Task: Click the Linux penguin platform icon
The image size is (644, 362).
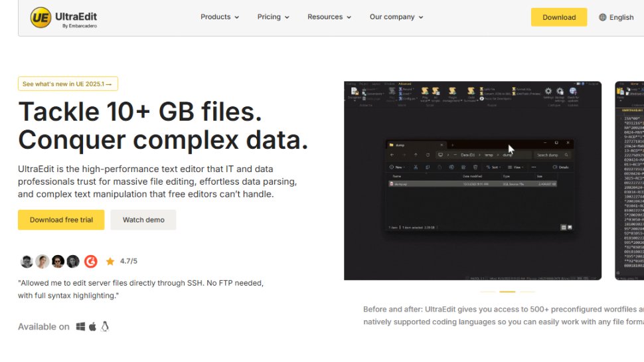Action: tap(105, 327)
